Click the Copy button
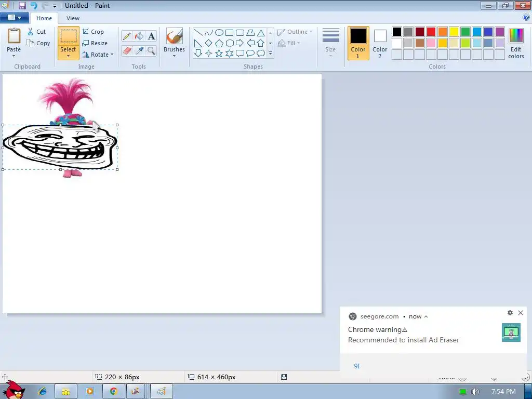Viewport: 532px width, 399px height. [x=38, y=43]
